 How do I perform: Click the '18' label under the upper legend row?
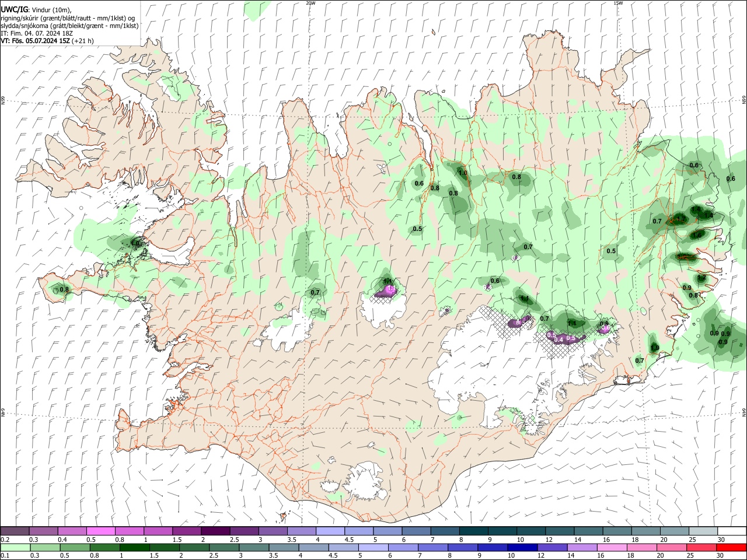pos(634,540)
